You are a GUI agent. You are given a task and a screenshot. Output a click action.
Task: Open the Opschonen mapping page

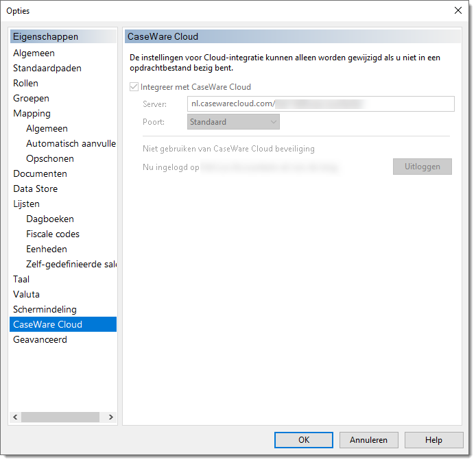pyautogui.click(x=50, y=158)
